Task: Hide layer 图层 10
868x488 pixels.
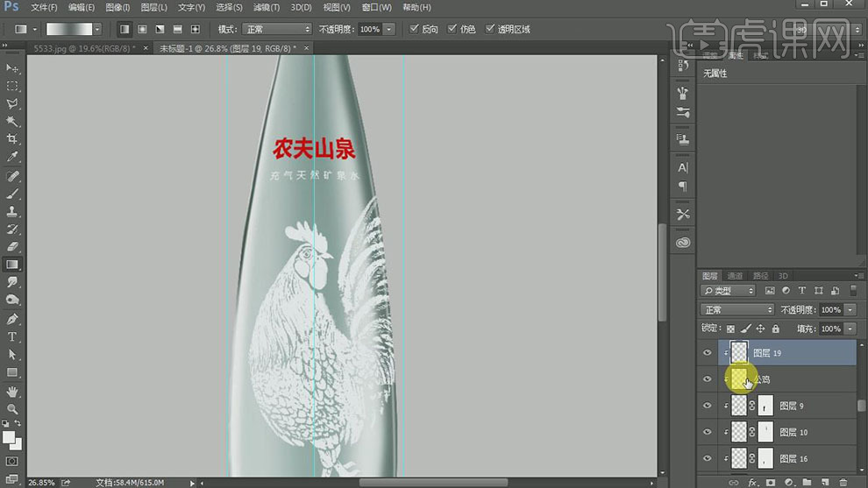Action: [707, 432]
